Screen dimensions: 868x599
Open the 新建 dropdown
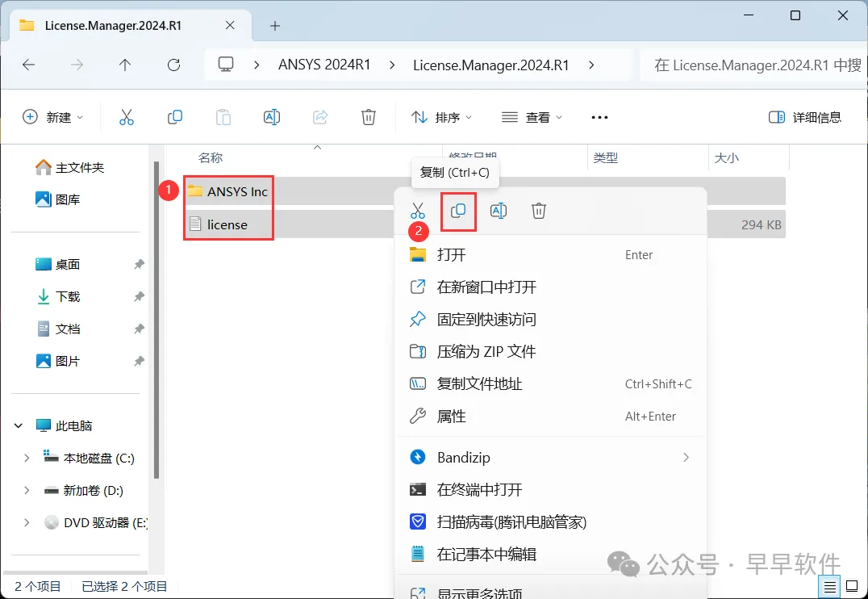(52, 117)
